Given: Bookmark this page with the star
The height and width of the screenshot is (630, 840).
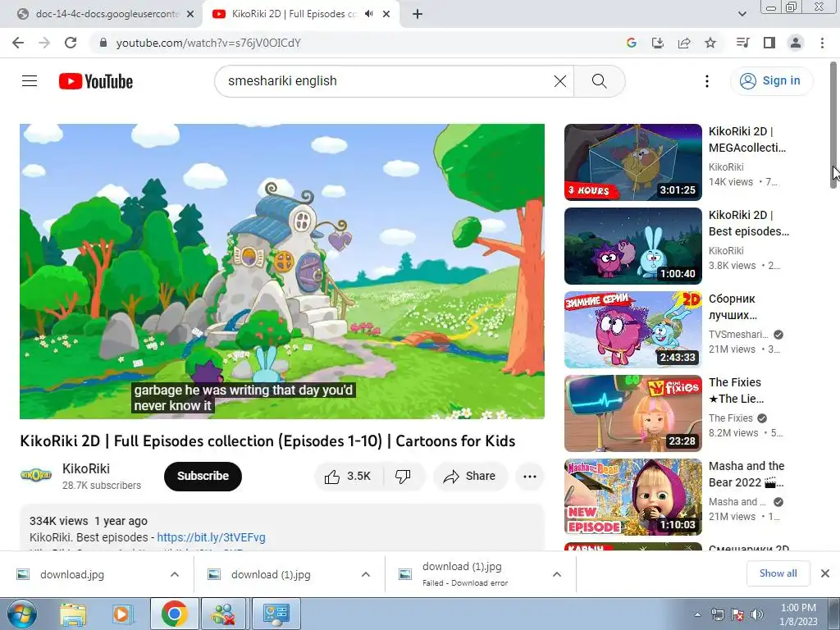Looking at the screenshot, I should (710, 43).
